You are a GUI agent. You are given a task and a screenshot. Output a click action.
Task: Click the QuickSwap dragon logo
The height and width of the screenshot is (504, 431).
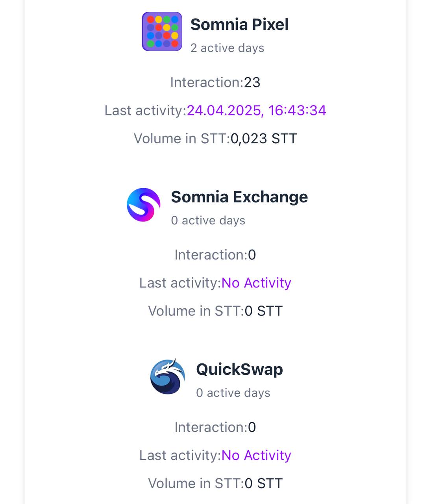click(x=168, y=377)
